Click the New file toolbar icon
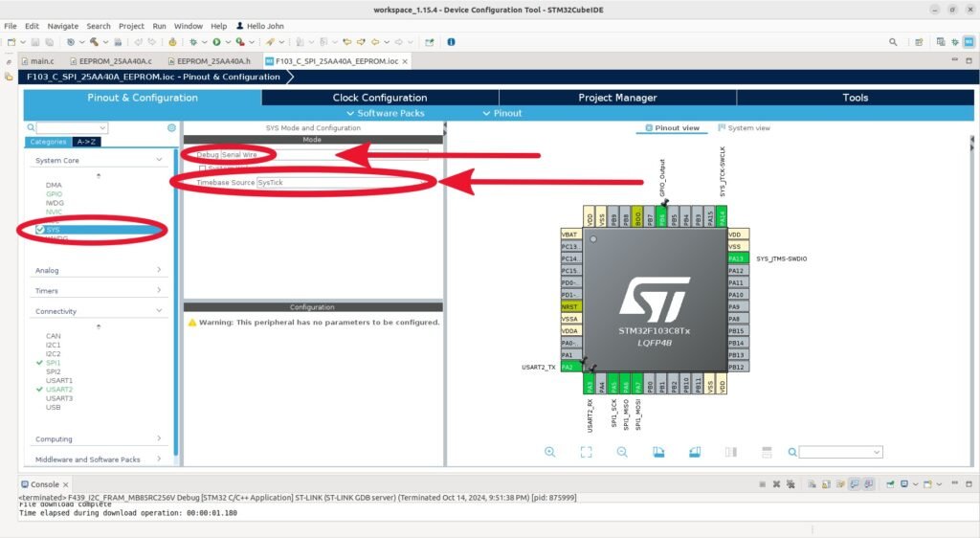Screen dimensions: 980x538 (x=11, y=42)
